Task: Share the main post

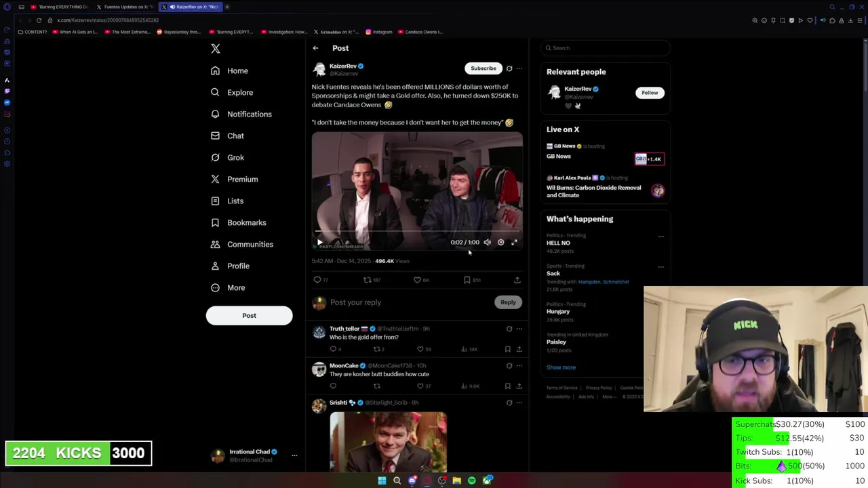Action: tap(517, 280)
